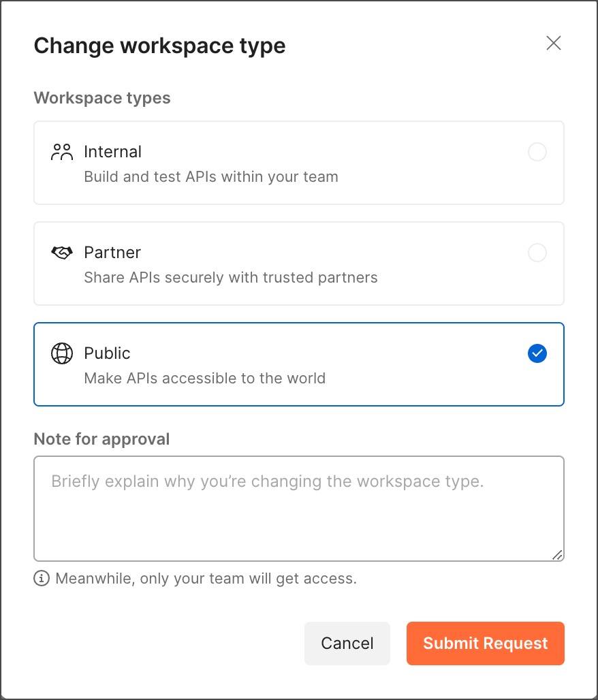Screen dimensions: 598x700
Task: Click "Make APIs accessible to the world" text
Action: [205, 379]
